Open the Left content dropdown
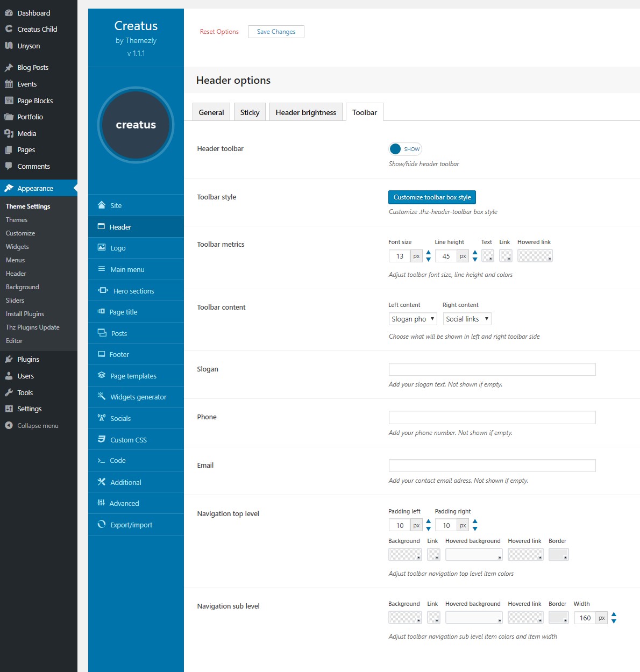Viewport: 640px width, 672px height. click(413, 319)
